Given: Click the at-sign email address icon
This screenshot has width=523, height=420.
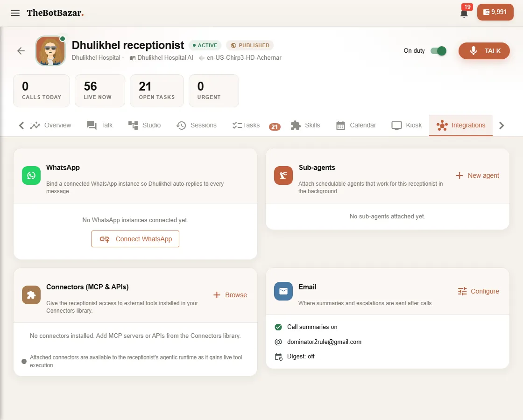Looking at the screenshot, I should [278, 342].
